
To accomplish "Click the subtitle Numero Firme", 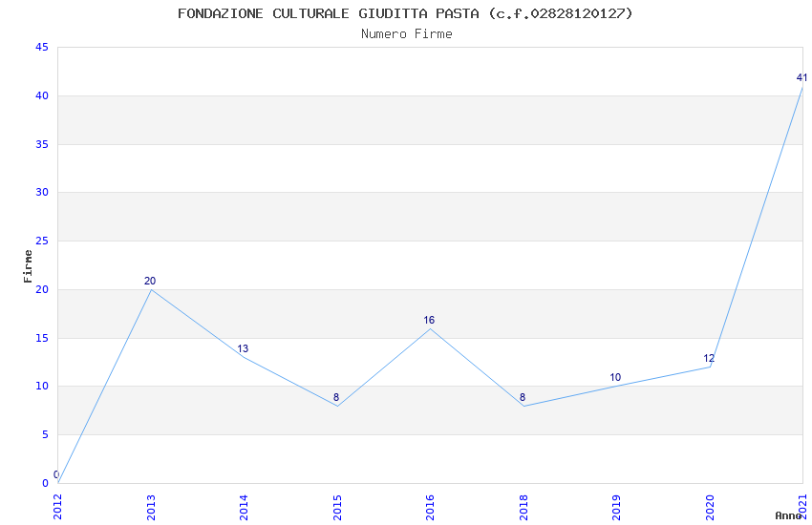I will (x=407, y=33).
